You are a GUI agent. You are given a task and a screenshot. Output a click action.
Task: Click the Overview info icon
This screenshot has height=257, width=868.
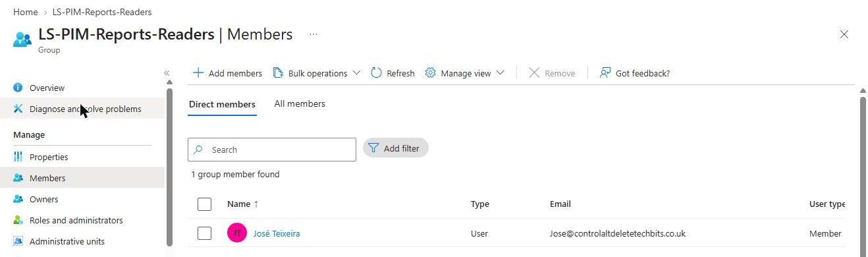(18, 88)
